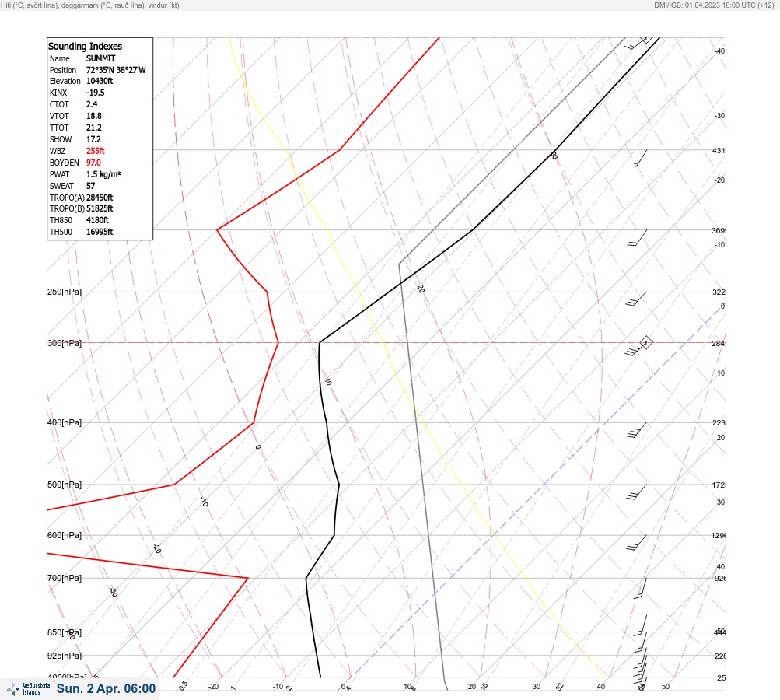This screenshot has height=700, width=780.
Task: Click the 925[hPa] pressure label
Action: [65, 656]
